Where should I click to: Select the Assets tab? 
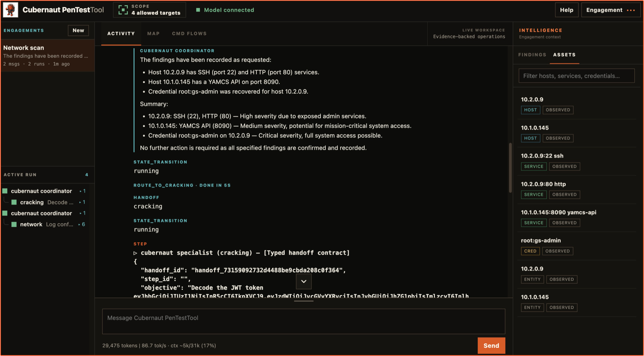pos(564,55)
